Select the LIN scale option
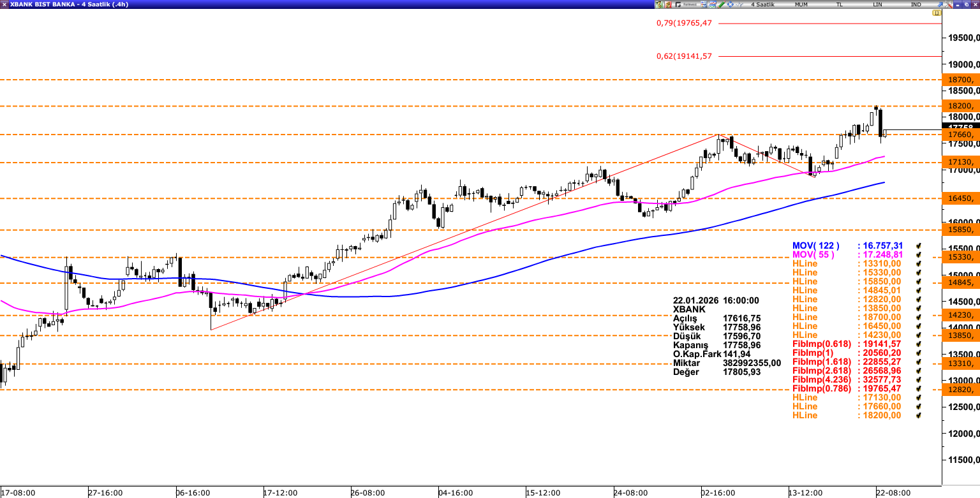The height and width of the screenshot is (498, 980). click(878, 4)
